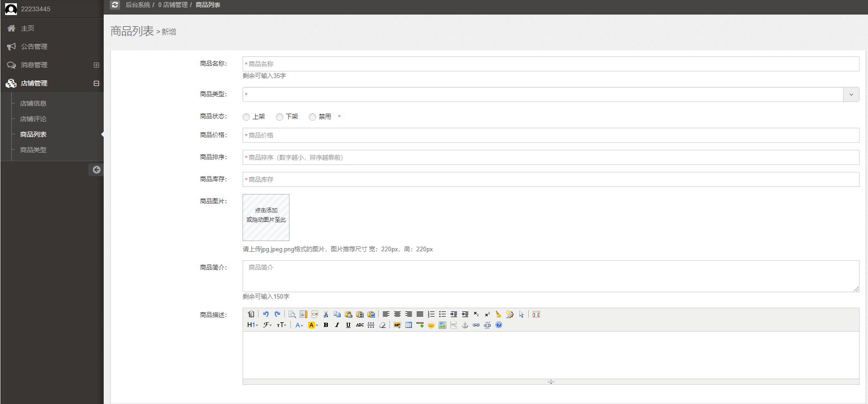Insert horizontal rule in editor
The image size is (868, 404).
point(419,325)
